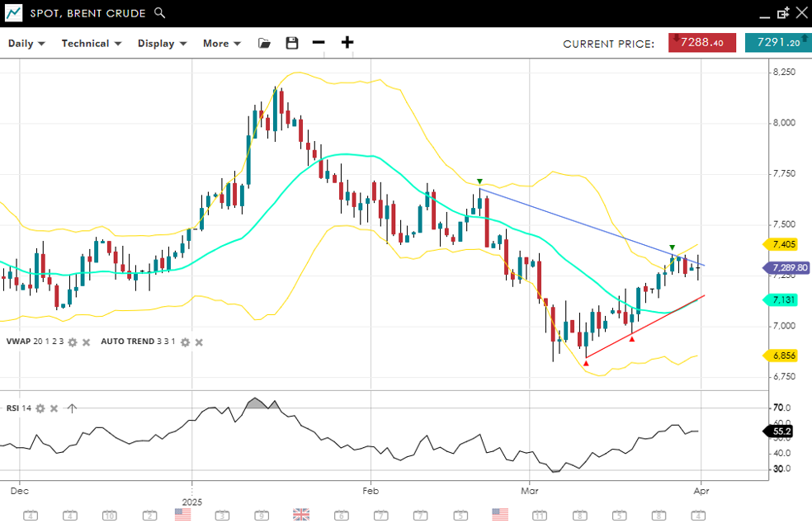Remove the AUTO TREND indicator
This screenshot has width=812, height=523.
click(198, 342)
